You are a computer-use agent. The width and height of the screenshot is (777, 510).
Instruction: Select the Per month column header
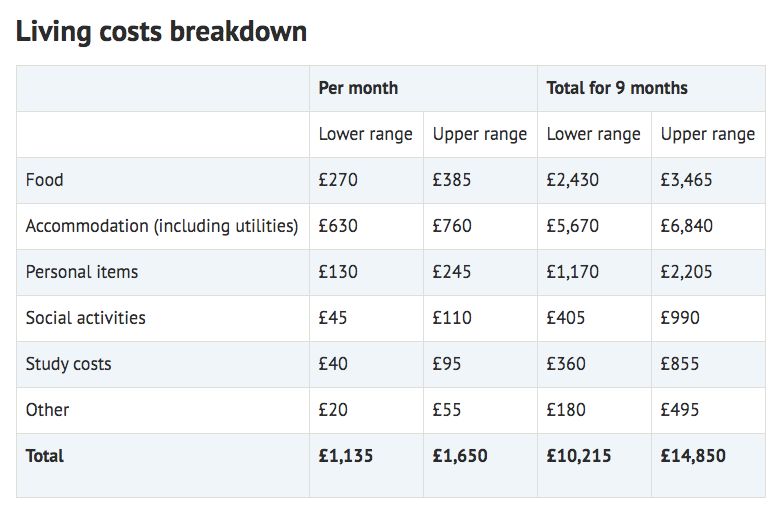358,88
